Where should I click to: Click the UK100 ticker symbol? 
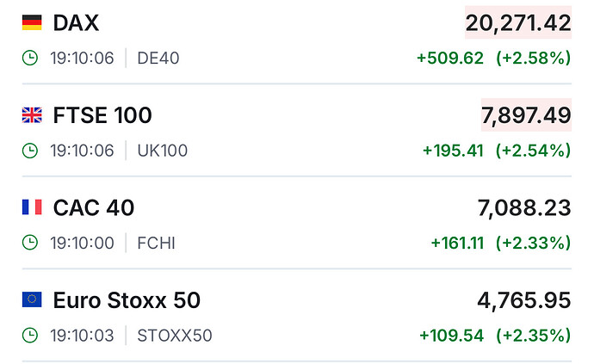(x=163, y=151)
